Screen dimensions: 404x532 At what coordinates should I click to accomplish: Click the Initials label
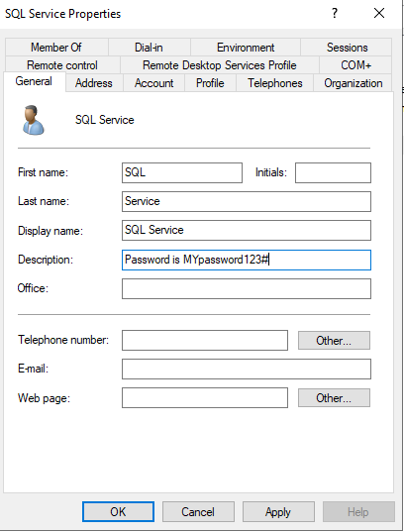tap(271, 172)
